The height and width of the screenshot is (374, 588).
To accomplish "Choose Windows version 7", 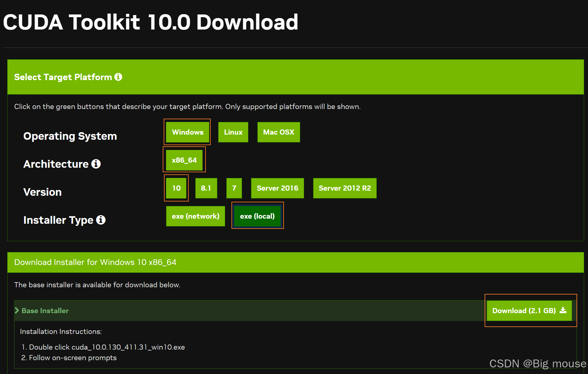I will pyautogui.click(x=234, y=188).
